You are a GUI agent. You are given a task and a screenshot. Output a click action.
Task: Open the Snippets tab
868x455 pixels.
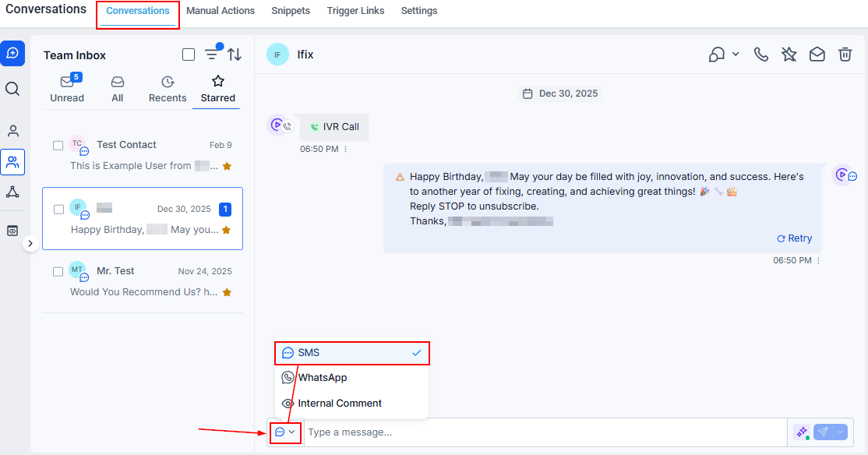click(x=291, y=10)
